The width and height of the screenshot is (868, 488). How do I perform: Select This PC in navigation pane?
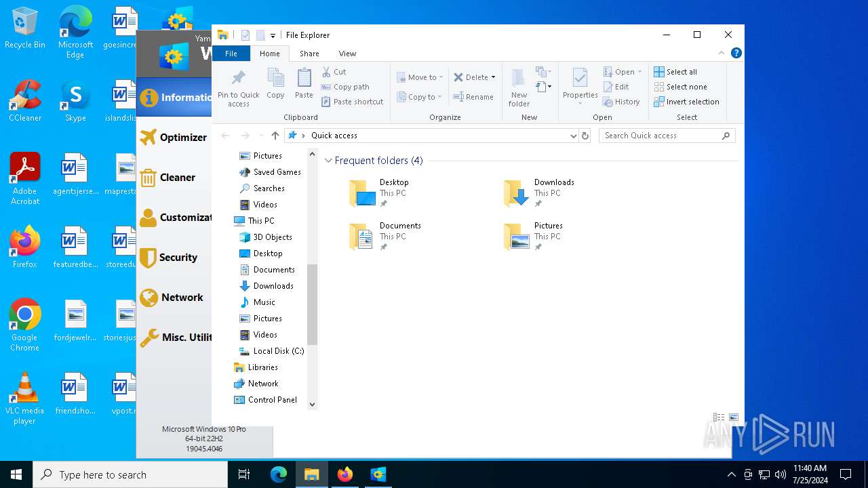254,221
